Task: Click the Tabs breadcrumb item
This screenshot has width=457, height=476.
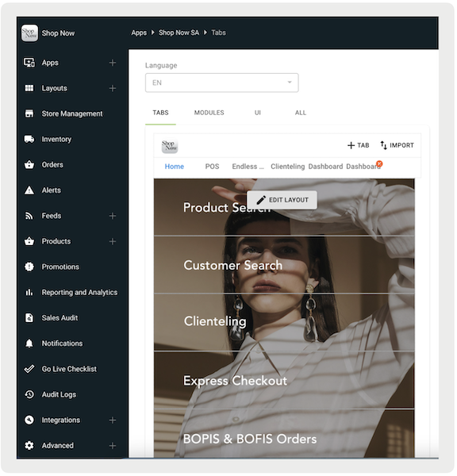Action: (x=219, y=33)
